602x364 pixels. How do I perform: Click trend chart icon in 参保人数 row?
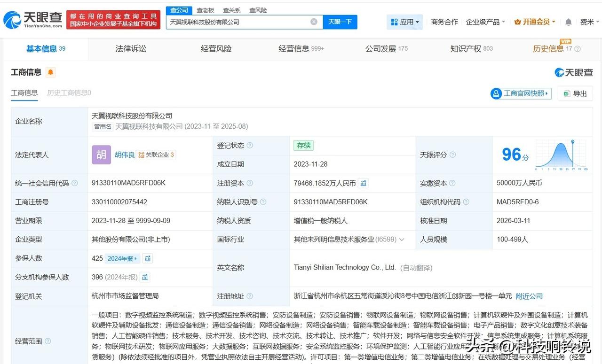(148, 258)
